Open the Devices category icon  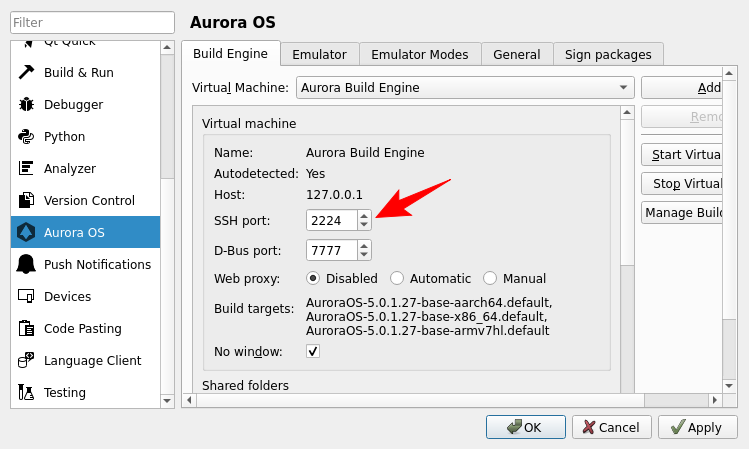(26, 297)
